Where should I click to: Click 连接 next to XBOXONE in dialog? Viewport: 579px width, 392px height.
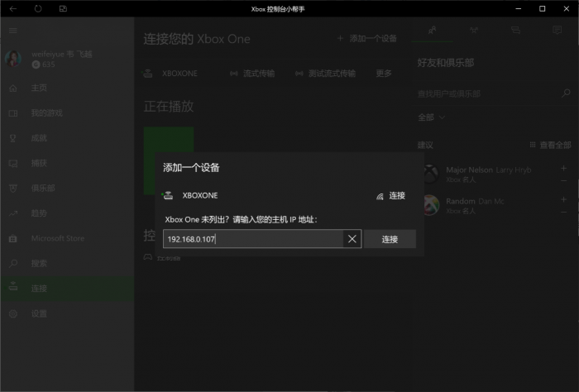[390, 196]
